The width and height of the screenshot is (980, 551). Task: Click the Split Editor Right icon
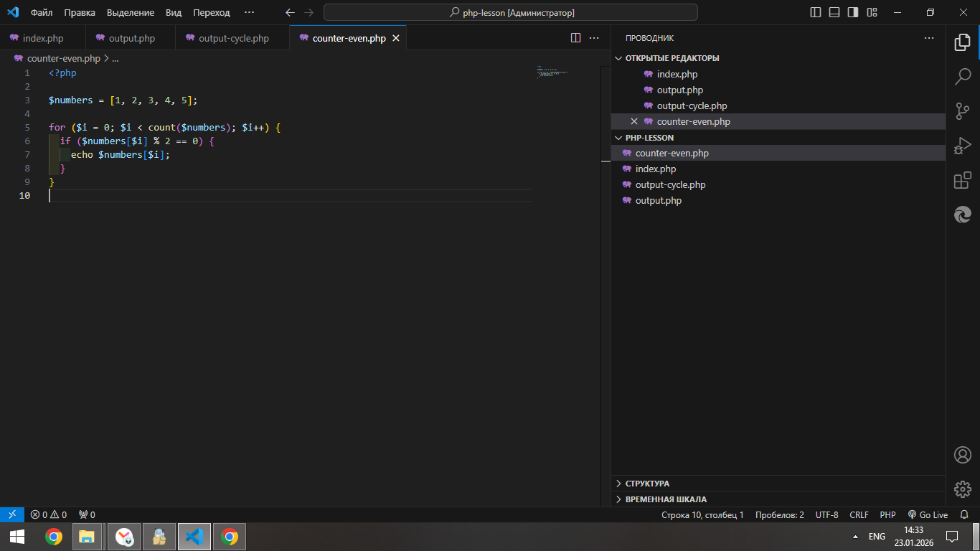click(x=575, y=38)
